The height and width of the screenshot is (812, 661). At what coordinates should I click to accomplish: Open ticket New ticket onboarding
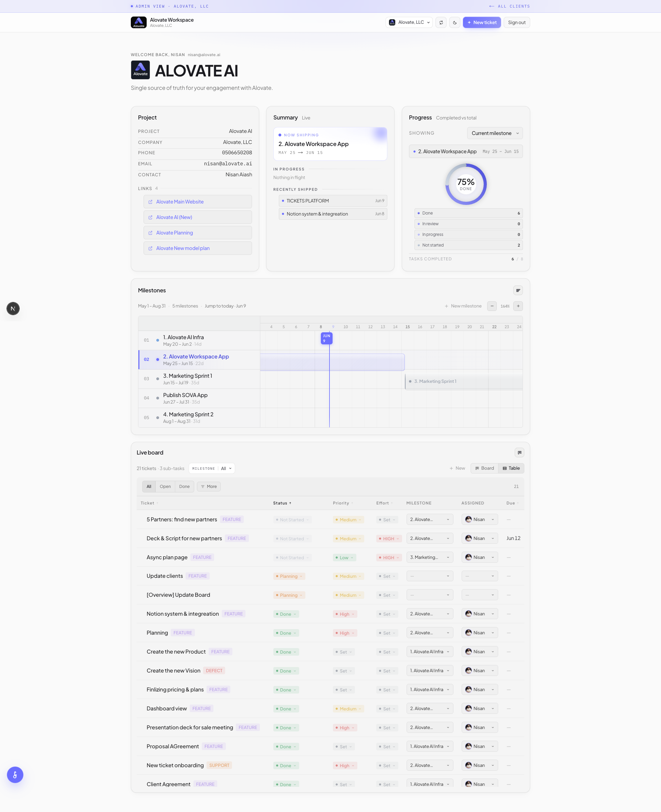click(x=175, y=765)
